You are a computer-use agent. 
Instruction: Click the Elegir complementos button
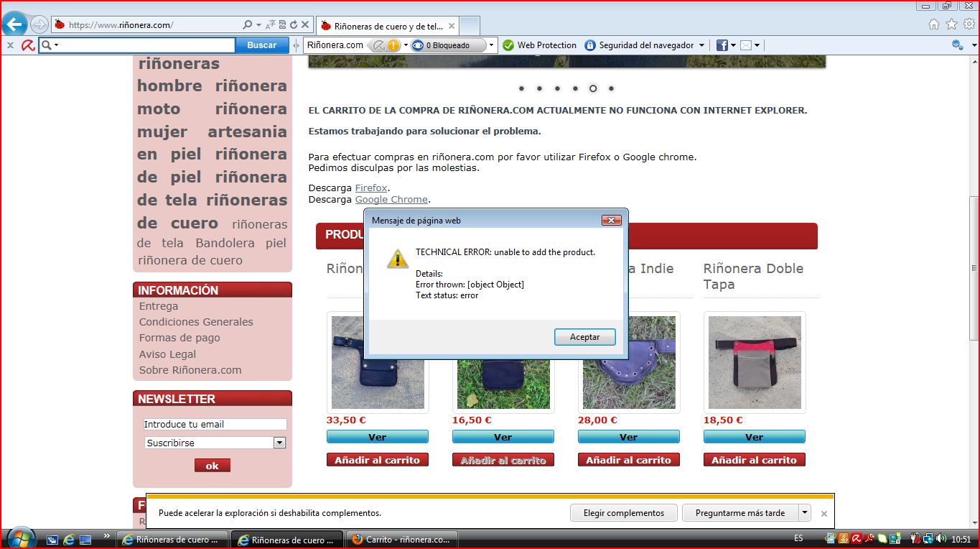pyautogui.click(x=624, y=513)
